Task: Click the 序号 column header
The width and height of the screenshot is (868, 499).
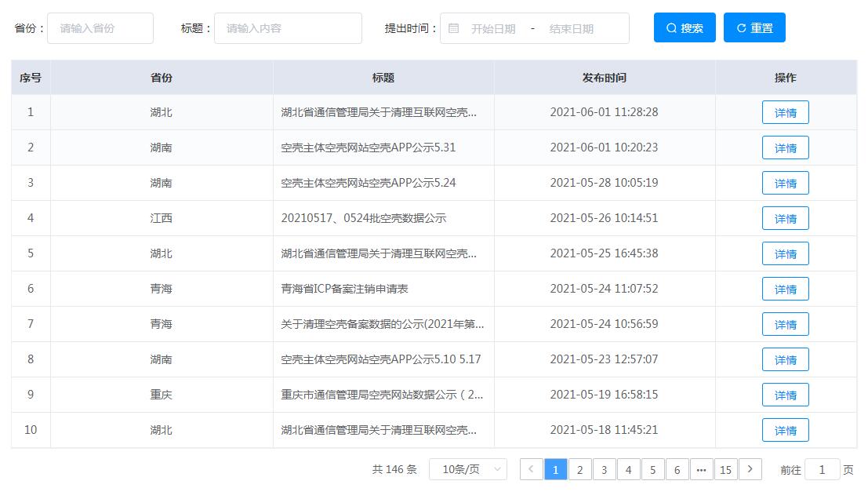Action: pos(31,78)
